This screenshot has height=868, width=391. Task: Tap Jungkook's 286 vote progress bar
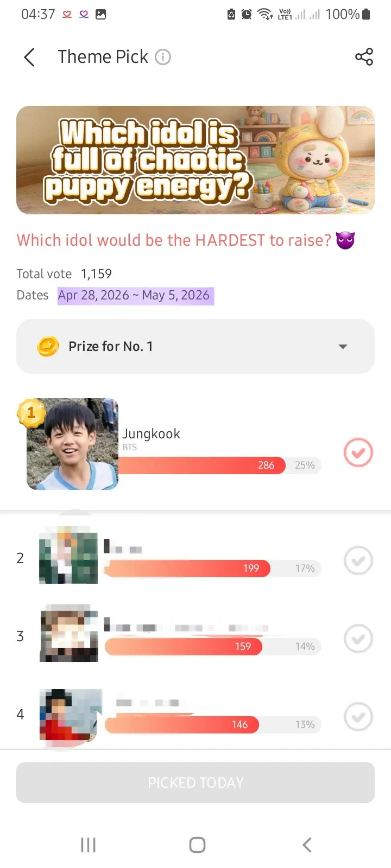[x=201, y=465]
